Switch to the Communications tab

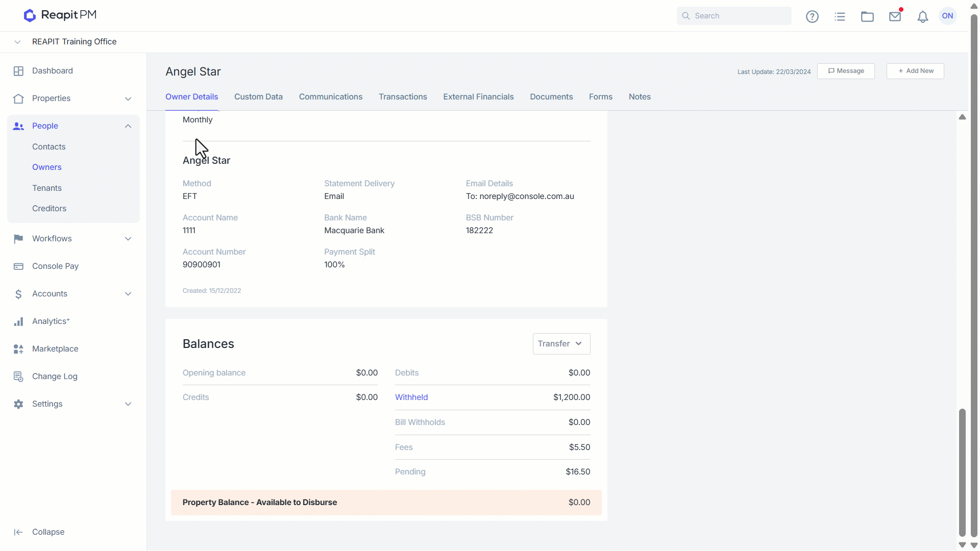(331, 97)
